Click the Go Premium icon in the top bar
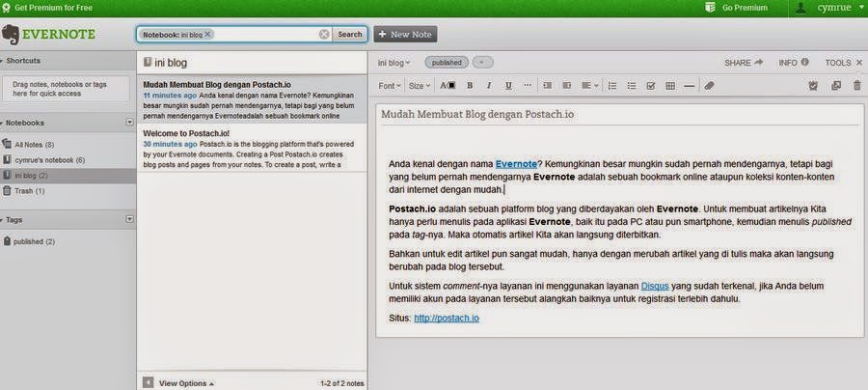 click(711, 8)
